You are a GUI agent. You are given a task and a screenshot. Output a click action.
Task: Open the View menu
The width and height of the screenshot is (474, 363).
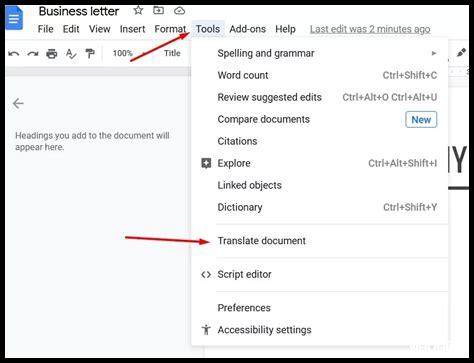coord(99,29)
